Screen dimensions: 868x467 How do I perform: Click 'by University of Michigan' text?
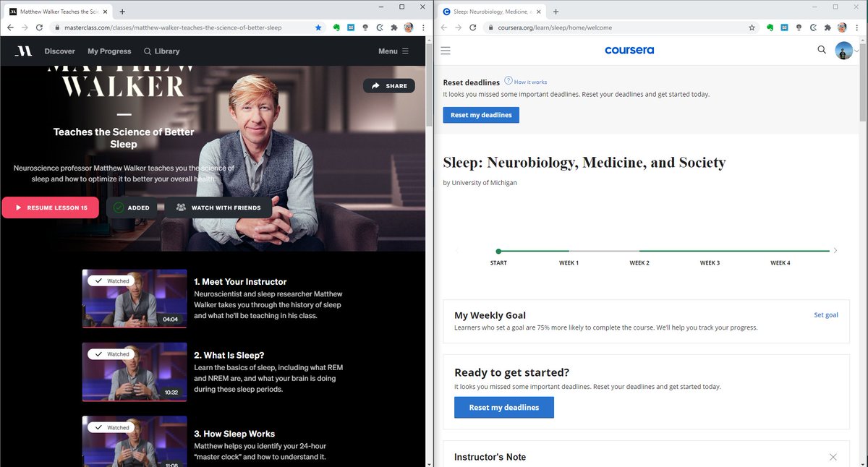click(x=480, y=183)
